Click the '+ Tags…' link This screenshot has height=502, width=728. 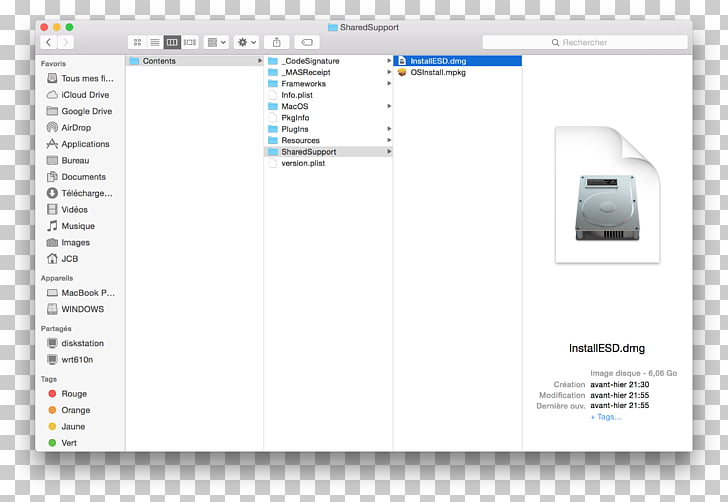pos(606,417)
